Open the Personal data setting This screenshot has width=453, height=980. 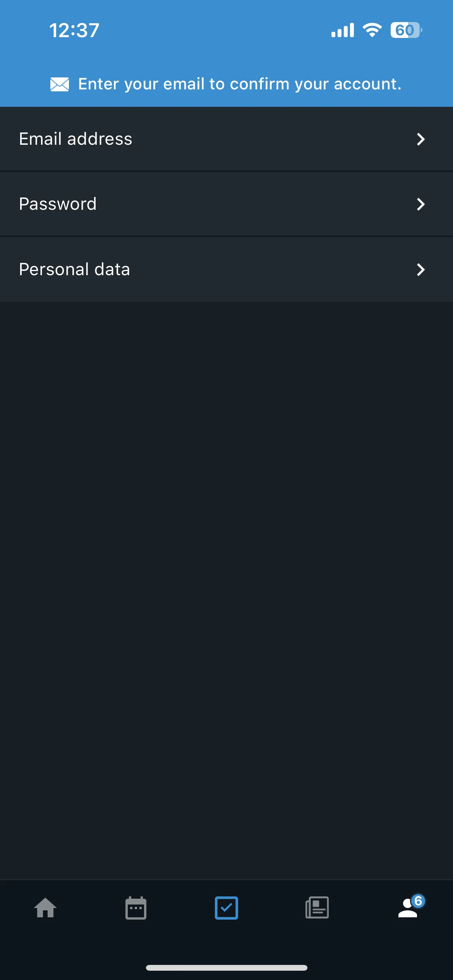(x=226, y=269)
